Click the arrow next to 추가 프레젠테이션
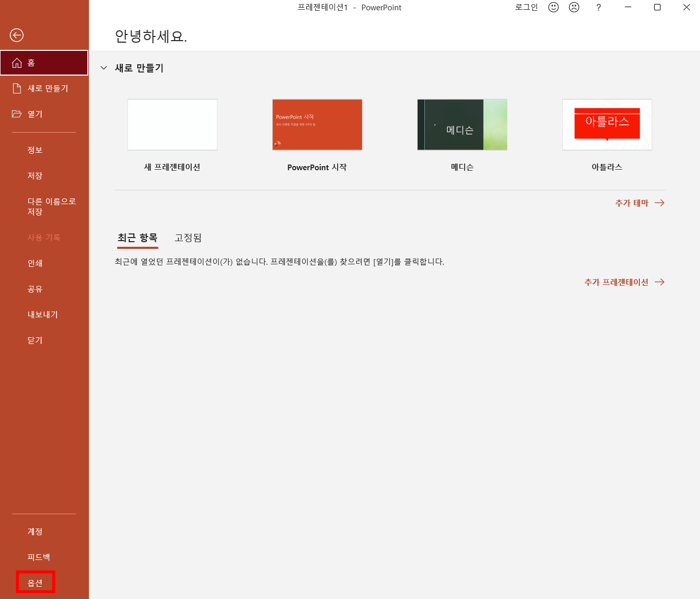The image size is (700, 599). 659,282
